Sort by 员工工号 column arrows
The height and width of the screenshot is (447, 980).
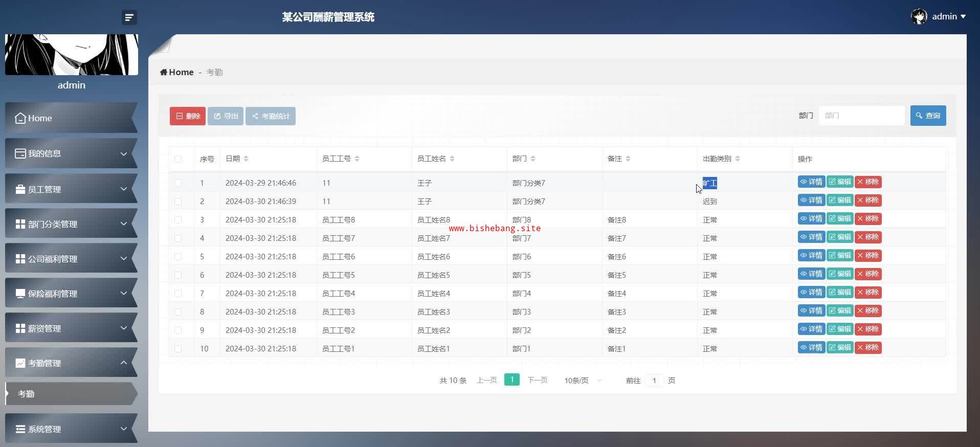tap(357, 159)
